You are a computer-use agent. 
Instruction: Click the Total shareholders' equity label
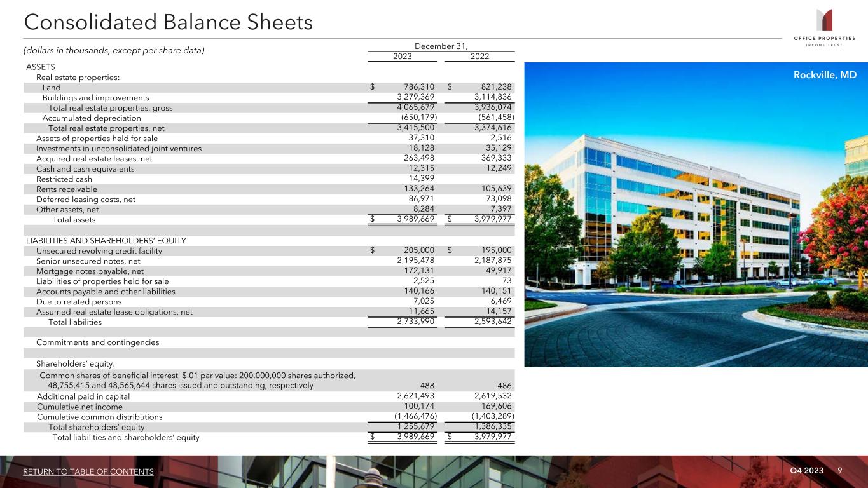point(97,427)
